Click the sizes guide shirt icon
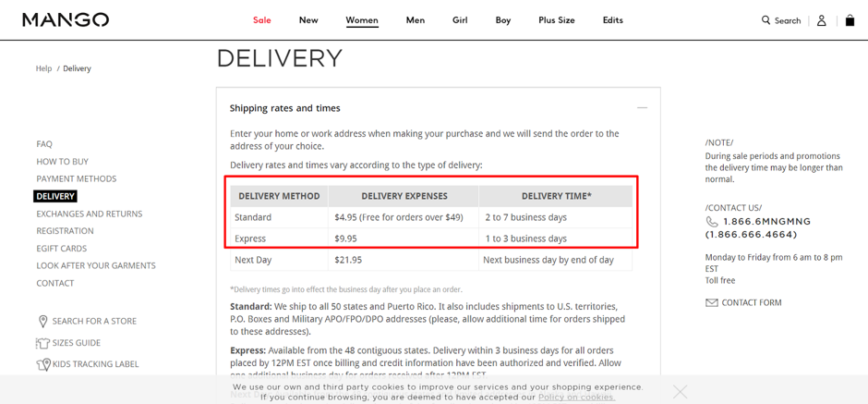The width and height of the screenshot is (868, 404). tap(42, 343)
